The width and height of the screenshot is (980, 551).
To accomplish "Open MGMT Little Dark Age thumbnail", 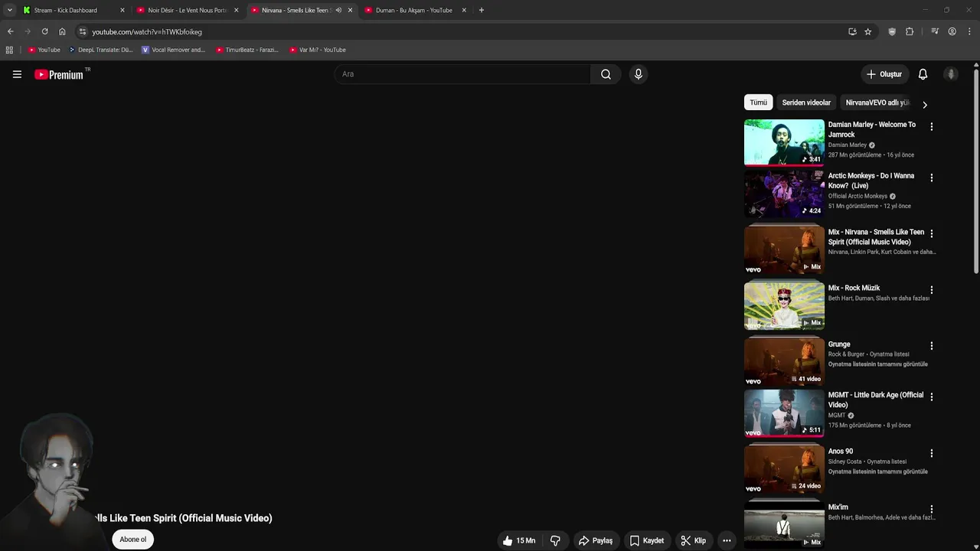I will coord(784,413).
